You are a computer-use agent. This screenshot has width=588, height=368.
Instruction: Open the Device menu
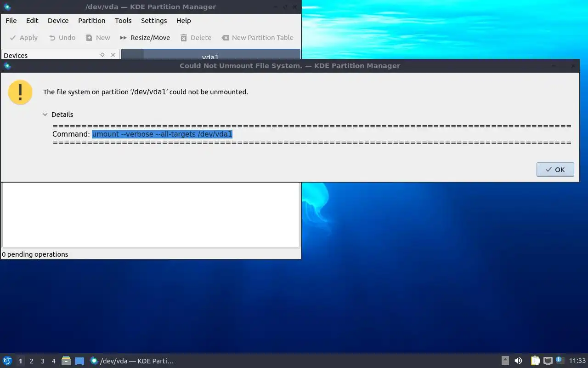pyautogui.click(x=58, y=21)
